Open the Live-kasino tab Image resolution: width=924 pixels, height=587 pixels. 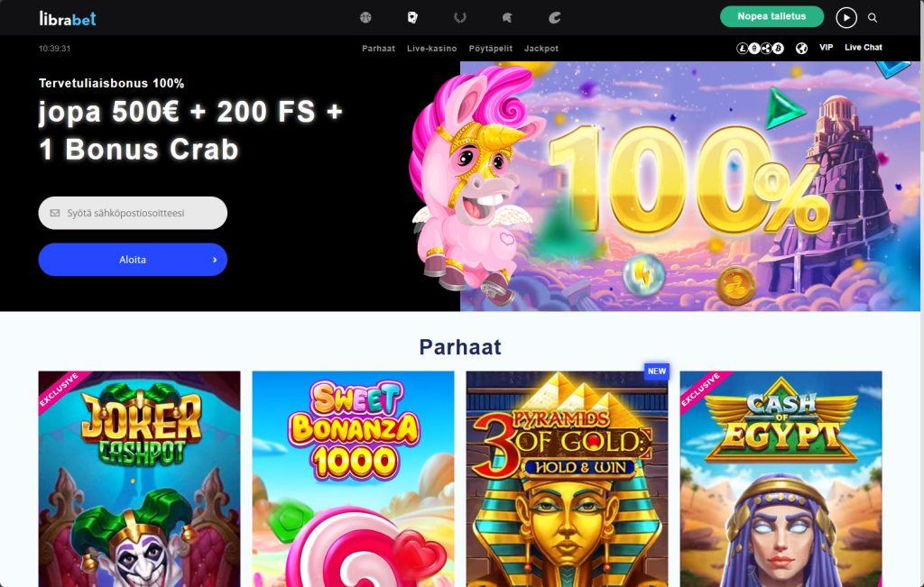click(431, 49)
